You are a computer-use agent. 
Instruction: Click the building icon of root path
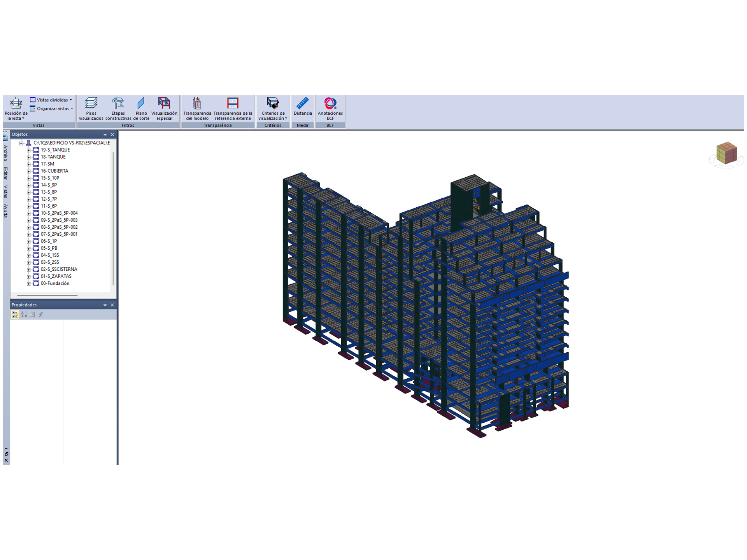(28, 143)
